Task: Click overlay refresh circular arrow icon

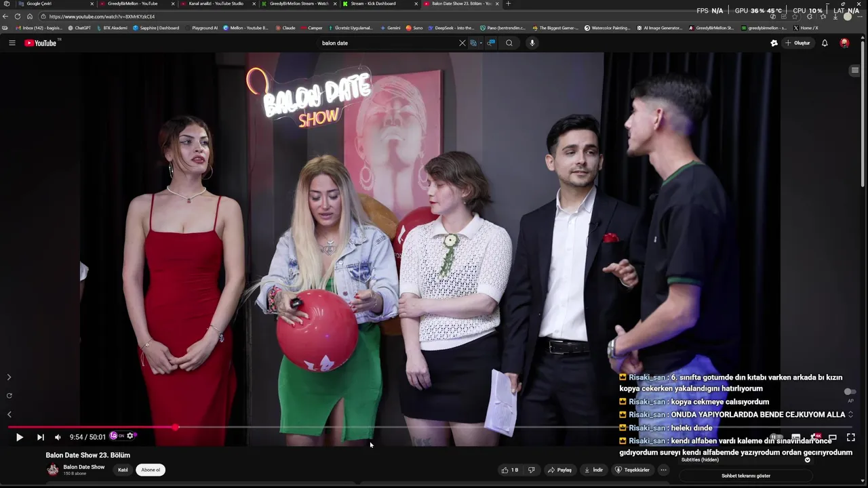Action: (x=9, y=395)
